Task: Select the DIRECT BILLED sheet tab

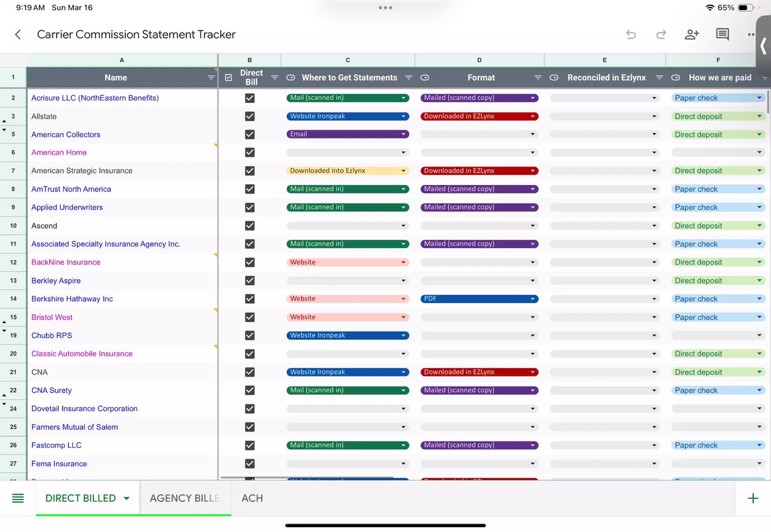Action: [x=81, y=498]
